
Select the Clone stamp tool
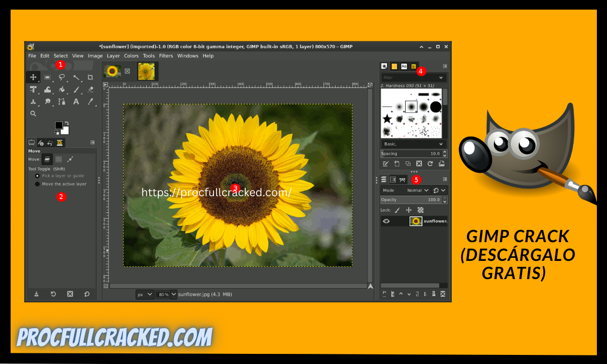(x=33, y=102)
